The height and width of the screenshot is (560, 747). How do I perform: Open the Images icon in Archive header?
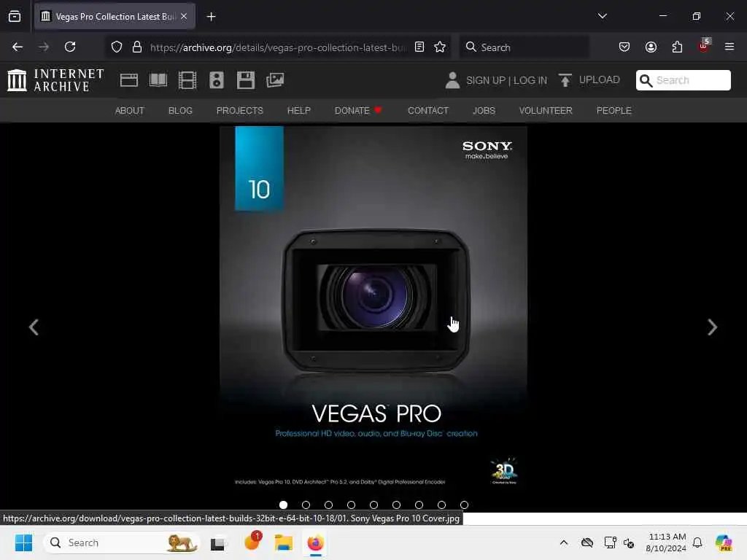(275, 80)
